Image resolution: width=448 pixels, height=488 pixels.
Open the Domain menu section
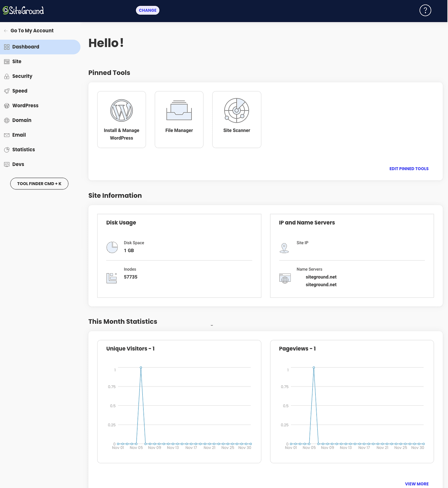pyautogui.click(x=40, y=120)
